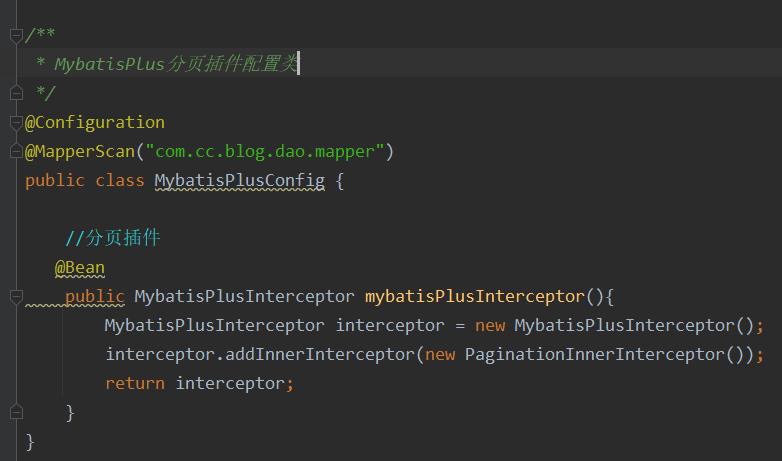Viewport: 782px width, 461px height.
Task: Click the fold end marker beside */
Action: tap(16, 93)
